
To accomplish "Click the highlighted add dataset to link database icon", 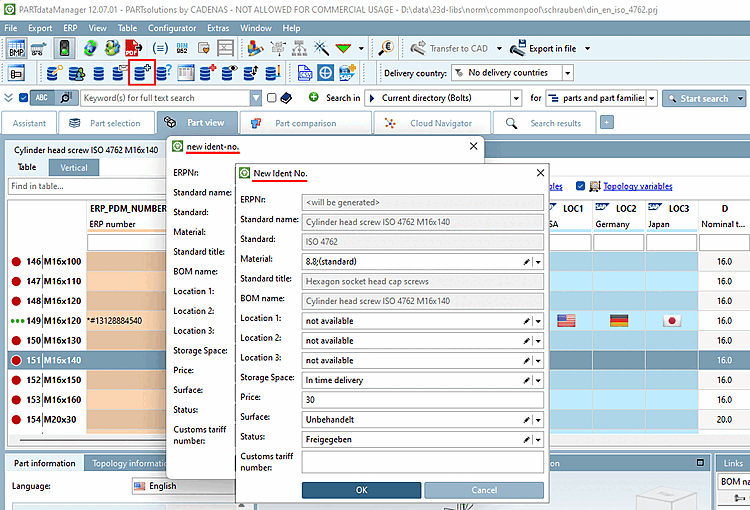I will [x=141, y=72].
